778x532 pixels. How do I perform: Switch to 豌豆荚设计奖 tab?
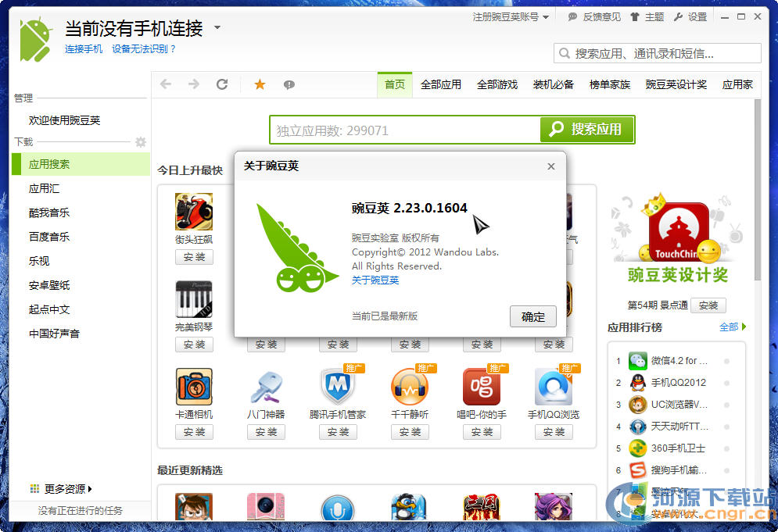(676, 85)
